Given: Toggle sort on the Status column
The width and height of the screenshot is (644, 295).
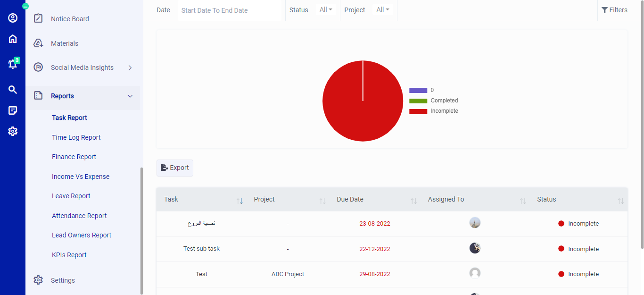Looking at the screenshot, I should [621, 200].
